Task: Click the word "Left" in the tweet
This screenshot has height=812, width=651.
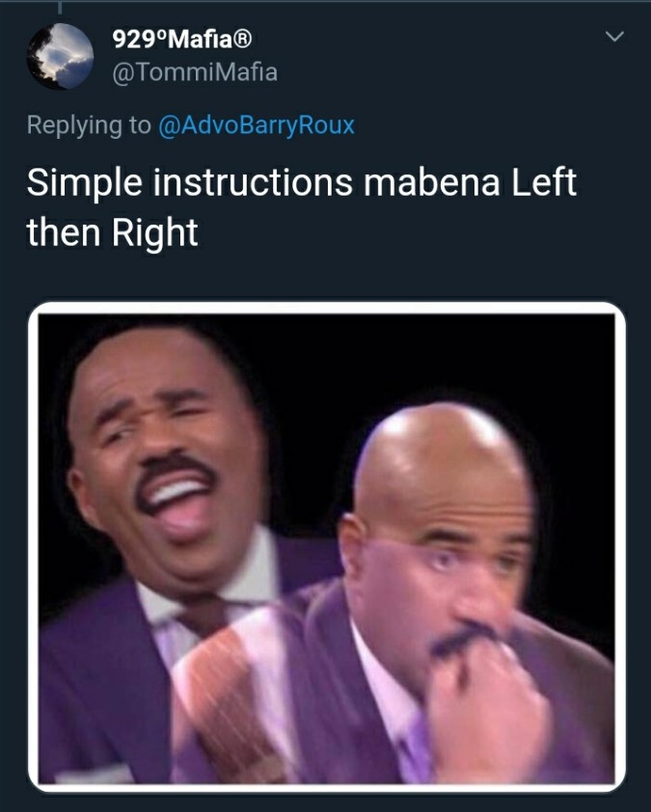Action: pos(544,182)
